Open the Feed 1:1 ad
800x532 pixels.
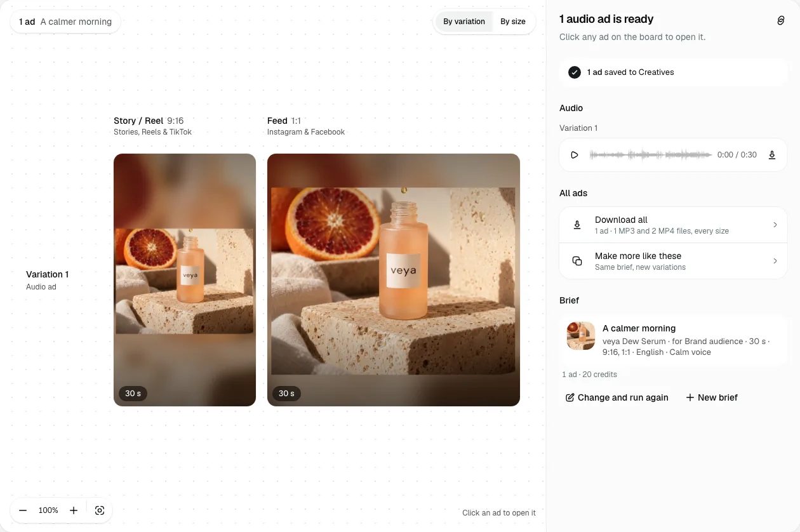pos(394,280)
